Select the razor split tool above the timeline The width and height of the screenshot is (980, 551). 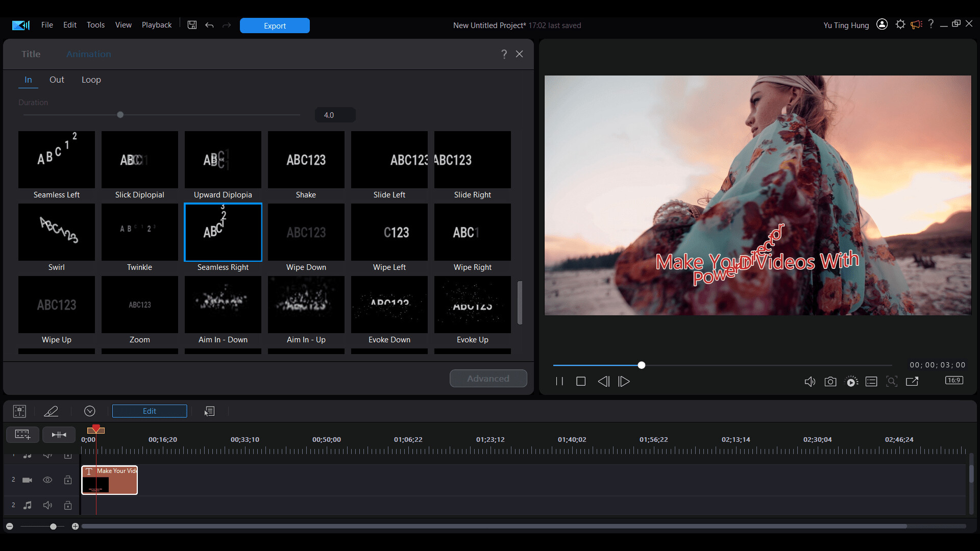coord(51,411)
